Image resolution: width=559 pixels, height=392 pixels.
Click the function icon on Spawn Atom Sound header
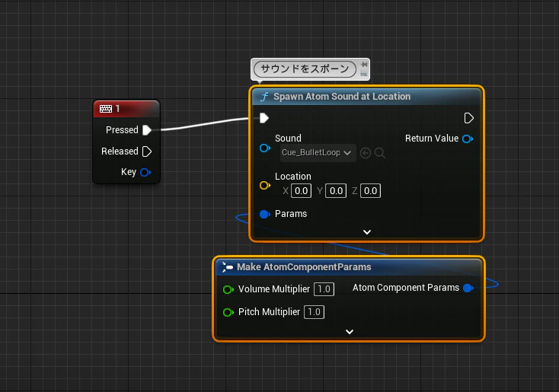point(264,97)
